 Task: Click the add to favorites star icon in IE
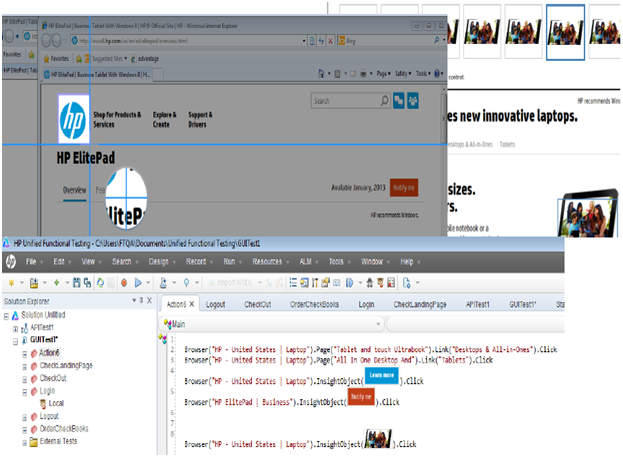[x=79, y=59]
